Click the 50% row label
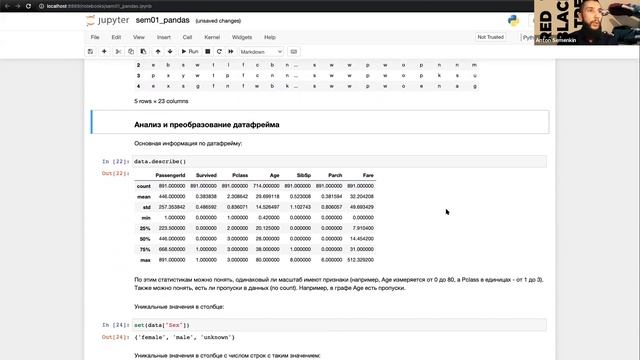The image size is (640, 360). point(145,239)
